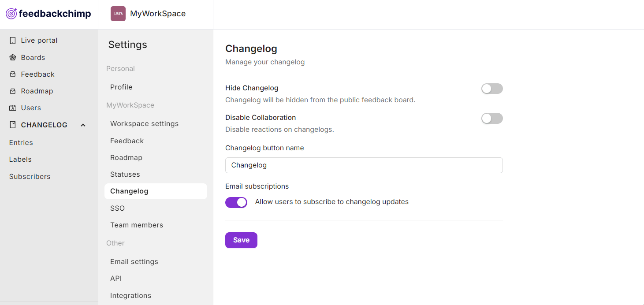Go to Subscribers under Changelog
The width and height of the screenshot is (644, 305).
[x=30, y=177]
